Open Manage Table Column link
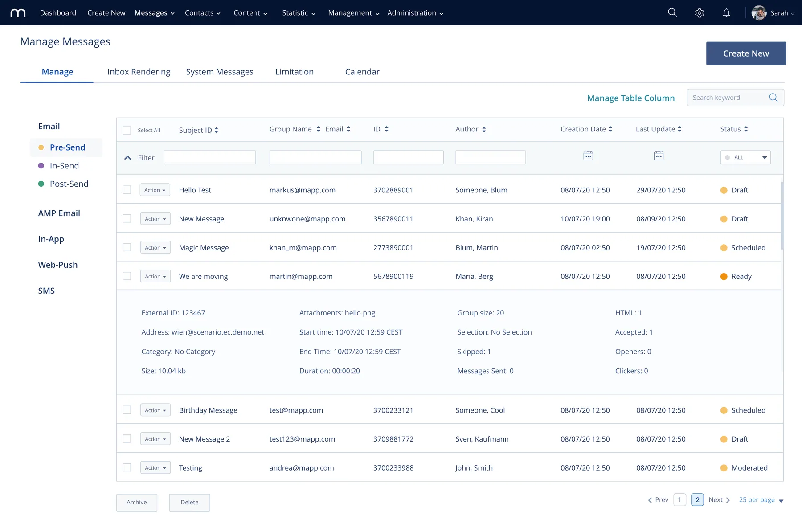 point(631,98)
